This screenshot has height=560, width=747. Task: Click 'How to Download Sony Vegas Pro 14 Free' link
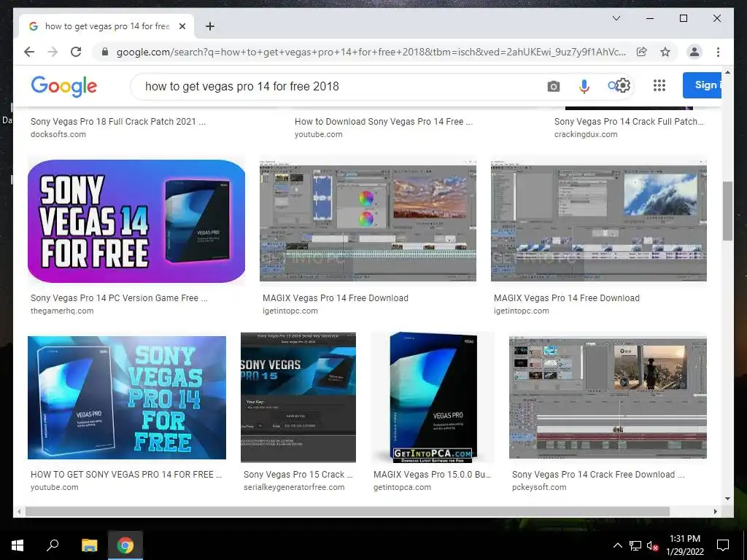click(x=384, y=122)
